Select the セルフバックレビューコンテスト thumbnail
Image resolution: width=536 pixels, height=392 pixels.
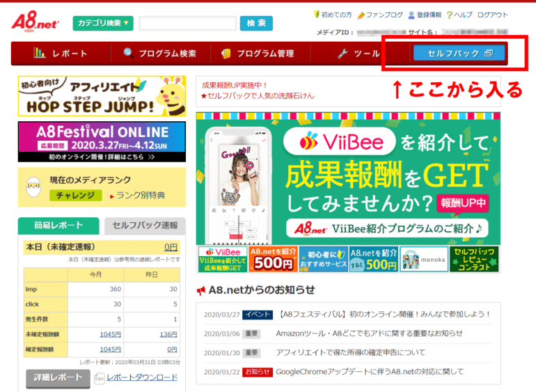pyautogui.click(x=474, y=259)
